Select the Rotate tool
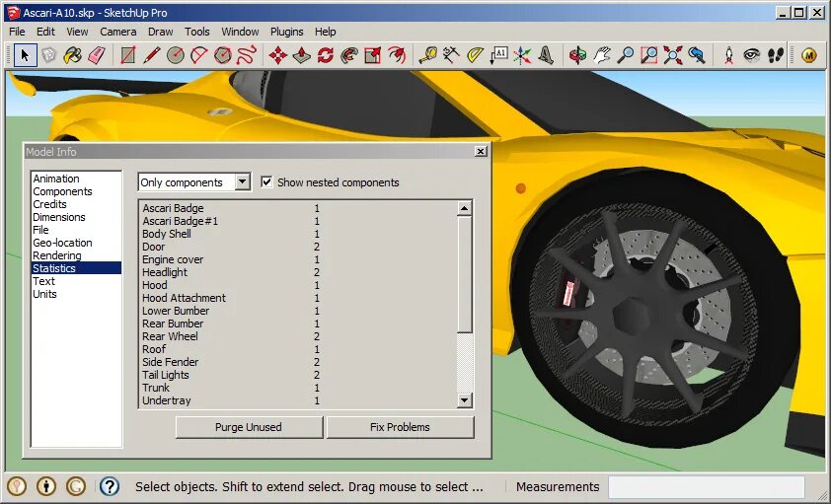The height and width of the screenshot is (504, 831). 326,55
